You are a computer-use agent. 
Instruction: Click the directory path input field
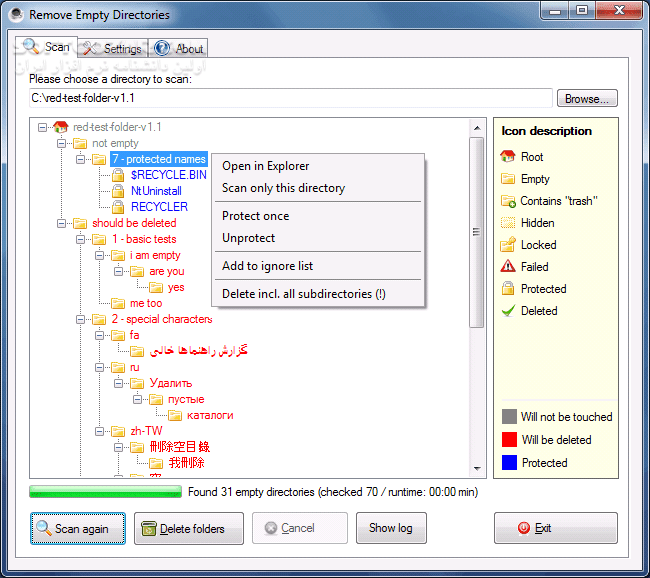point(291,98)
